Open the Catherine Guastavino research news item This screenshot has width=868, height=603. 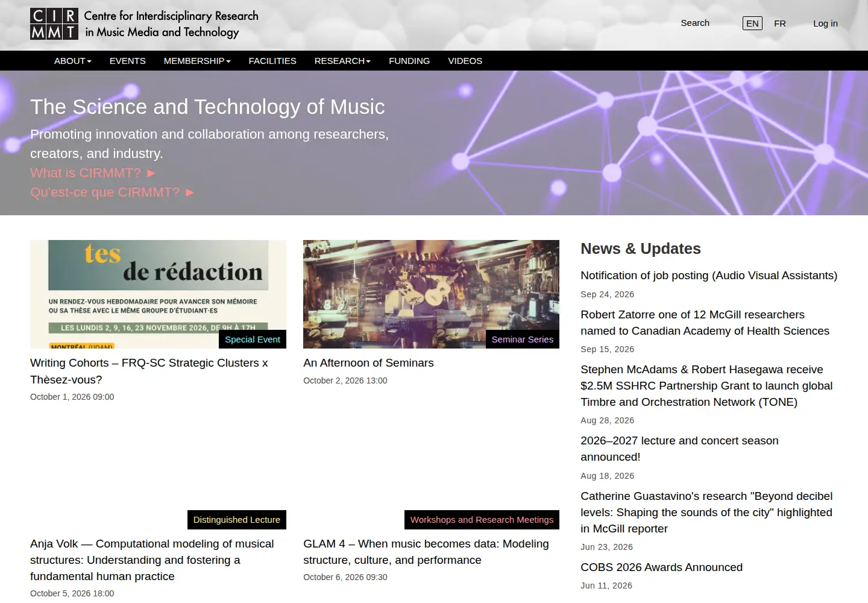click(706, 513)
